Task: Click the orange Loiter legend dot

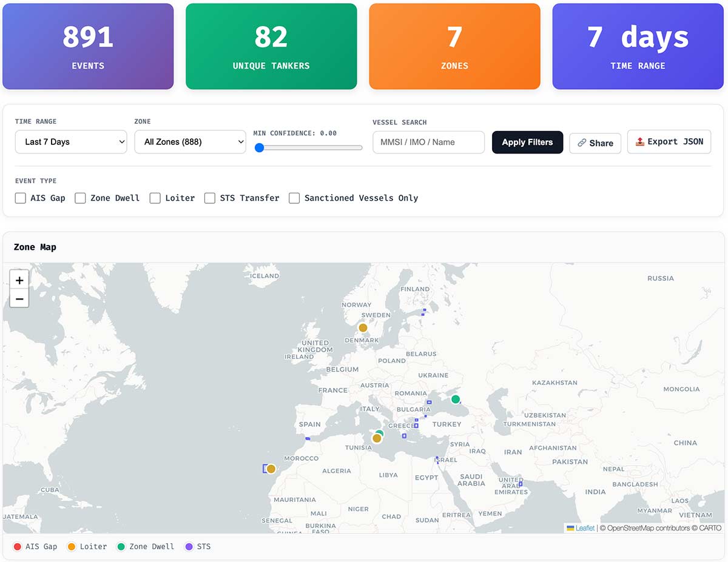Action: [x=71, y=547]
